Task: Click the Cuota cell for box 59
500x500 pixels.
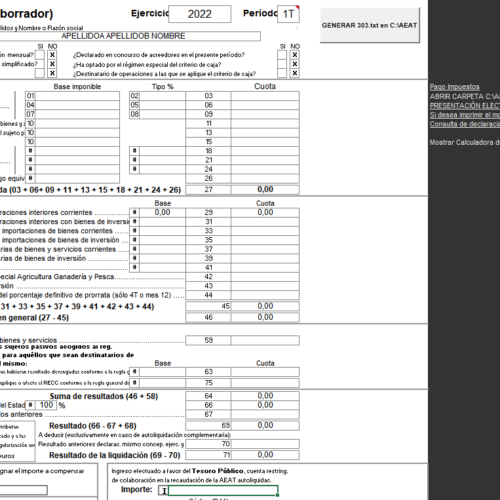Action: point(265,340)
